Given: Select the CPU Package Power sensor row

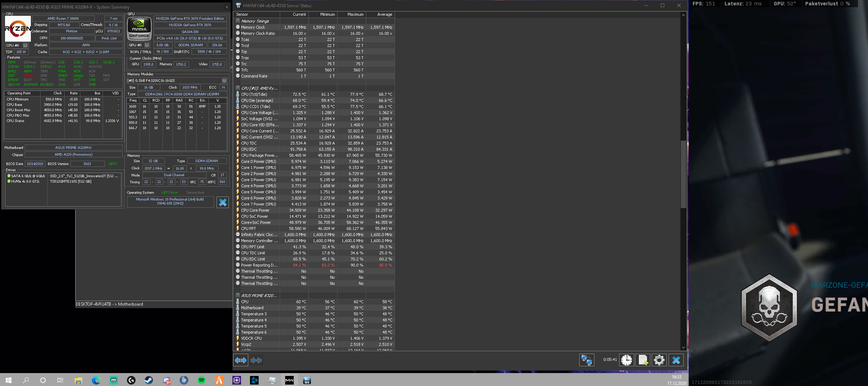Looking at the screenshot, I should coord(314,155).
